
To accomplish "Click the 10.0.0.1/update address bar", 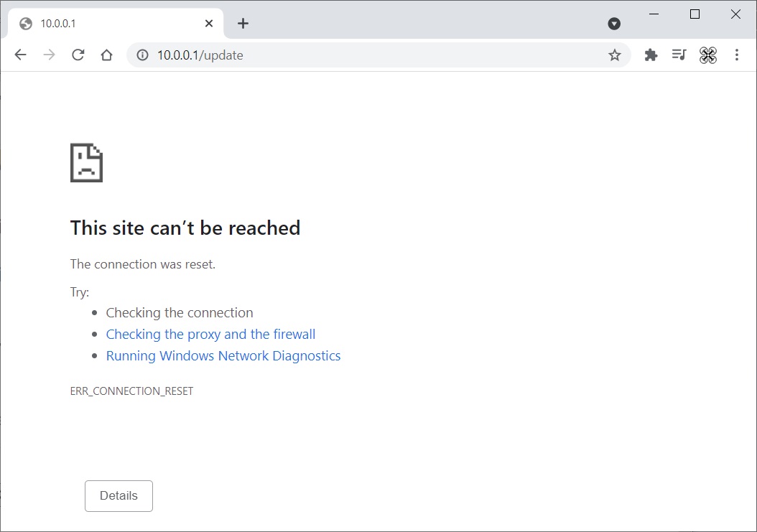I will pyautogui.click(x=378, y=55).
